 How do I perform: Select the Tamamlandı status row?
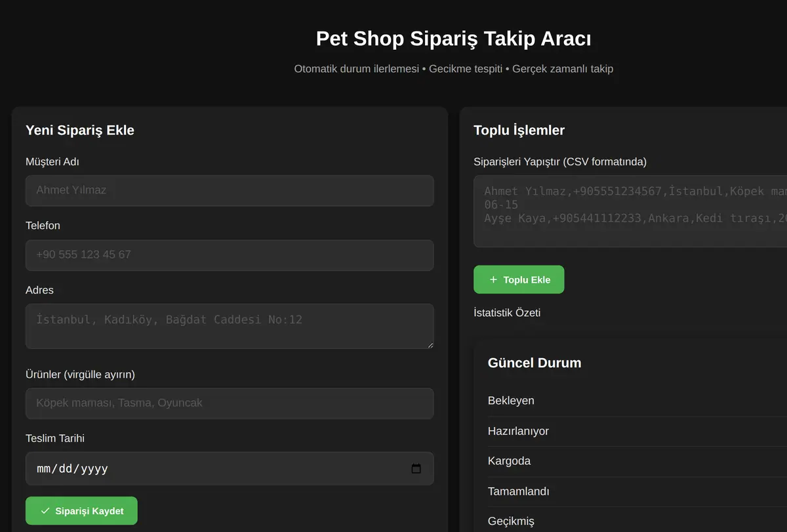pyautogui.click(x=637, y=491)
